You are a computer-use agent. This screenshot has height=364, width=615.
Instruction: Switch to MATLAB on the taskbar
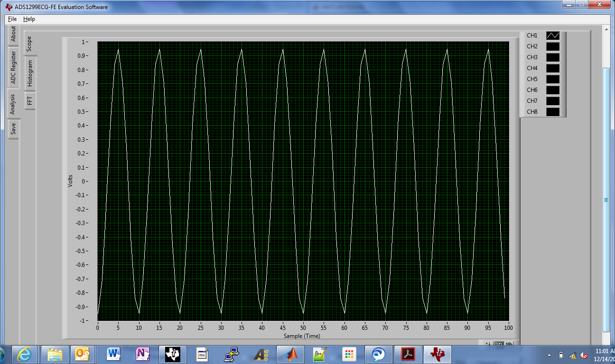coord(290,354)
